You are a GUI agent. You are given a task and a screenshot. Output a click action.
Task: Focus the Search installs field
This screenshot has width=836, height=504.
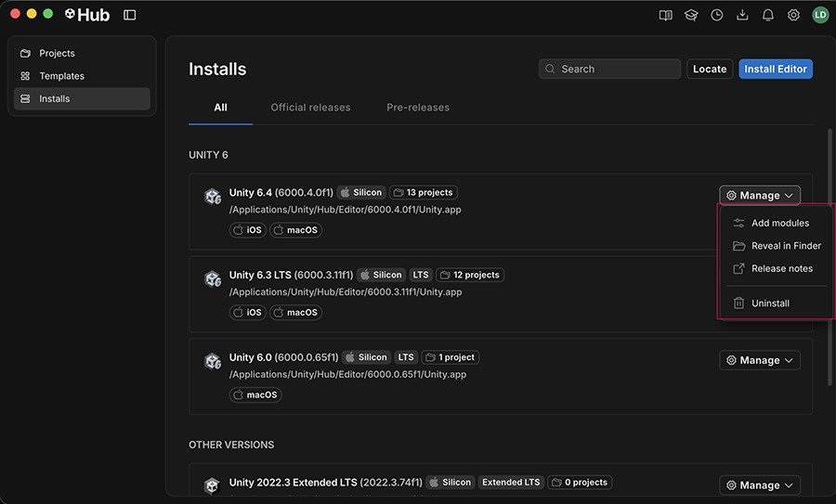pos(609,69)
